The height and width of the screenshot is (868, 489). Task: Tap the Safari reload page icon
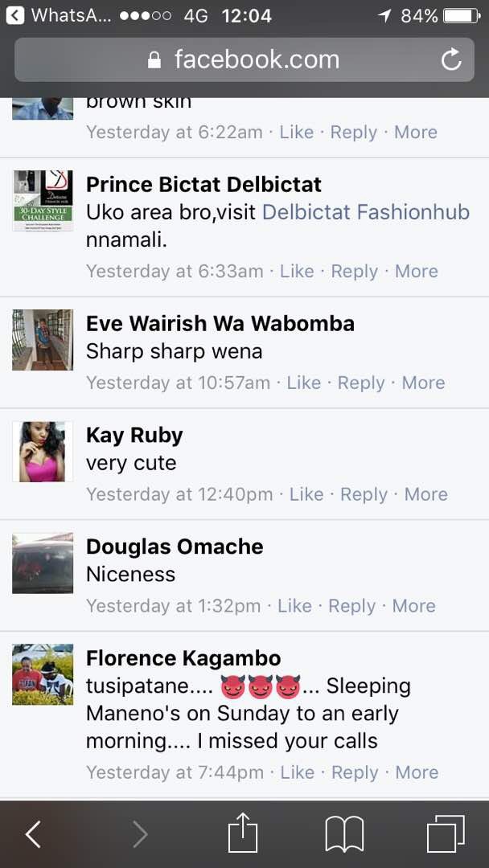451,59
